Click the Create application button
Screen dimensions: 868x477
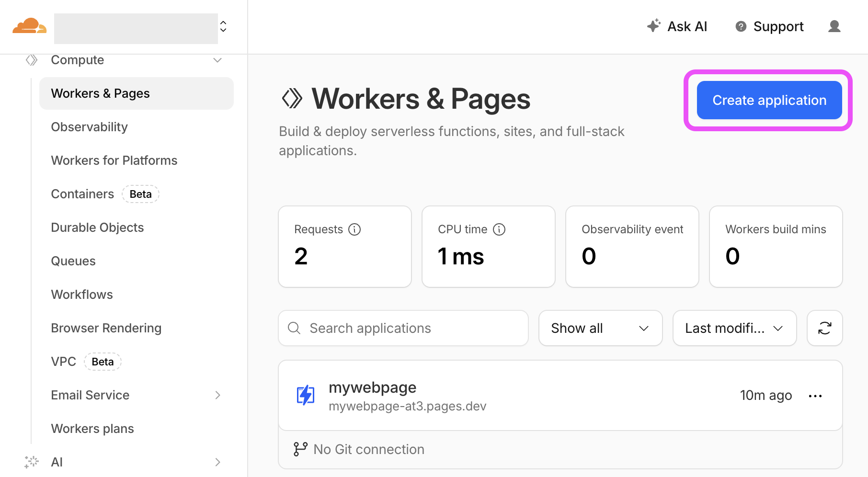[768, 100]
